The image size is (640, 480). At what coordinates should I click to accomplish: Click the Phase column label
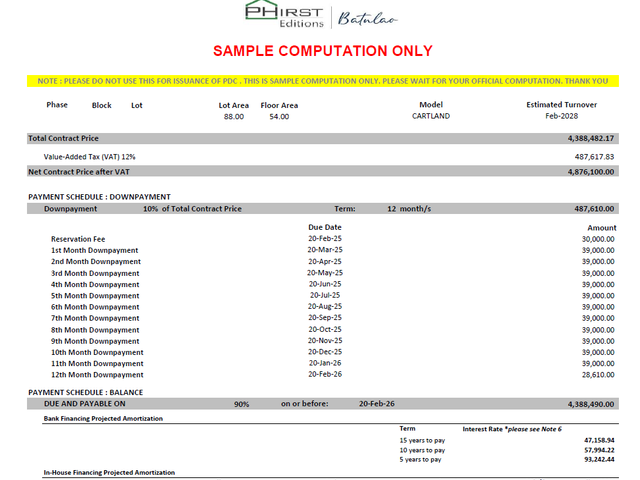tap(57, 105)
